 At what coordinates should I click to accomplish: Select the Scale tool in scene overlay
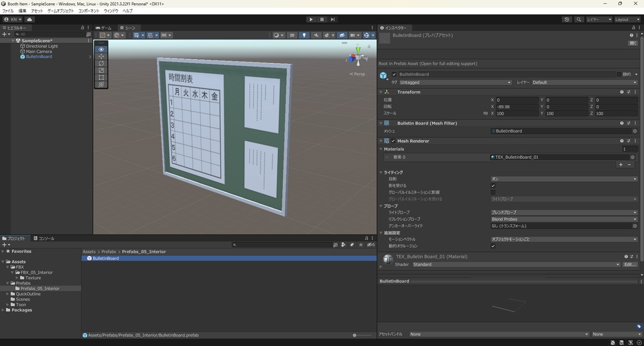[102, 70]
